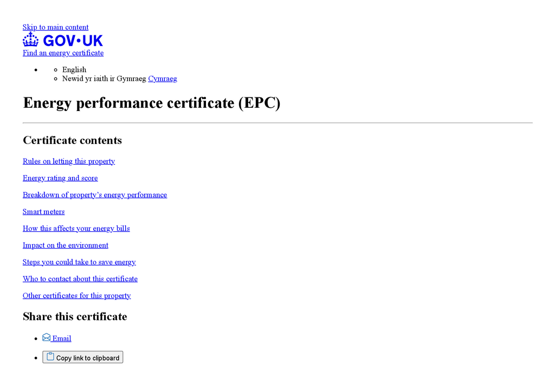Open Find an energy certificate link
This screenshot has height=392, width=555.
(63, 53)
